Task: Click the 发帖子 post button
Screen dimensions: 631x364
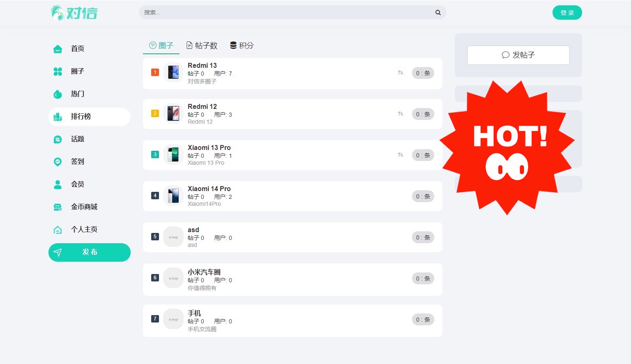Action: 518,55
